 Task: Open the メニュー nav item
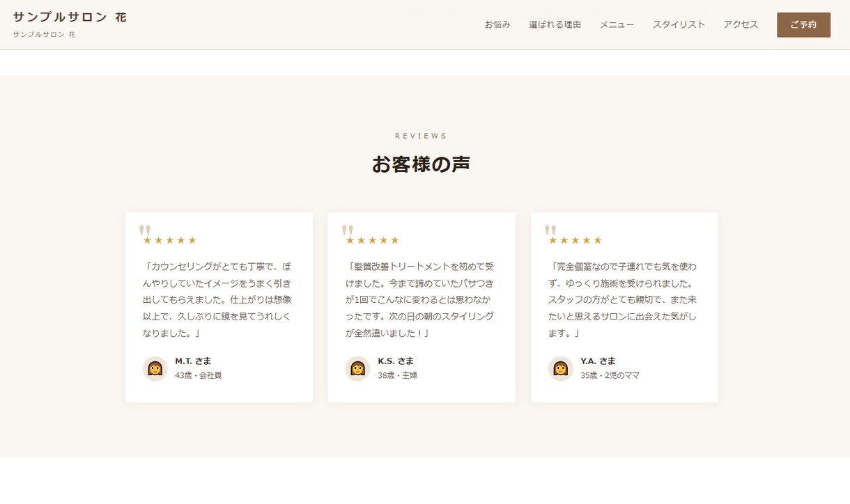coord(617,24)
